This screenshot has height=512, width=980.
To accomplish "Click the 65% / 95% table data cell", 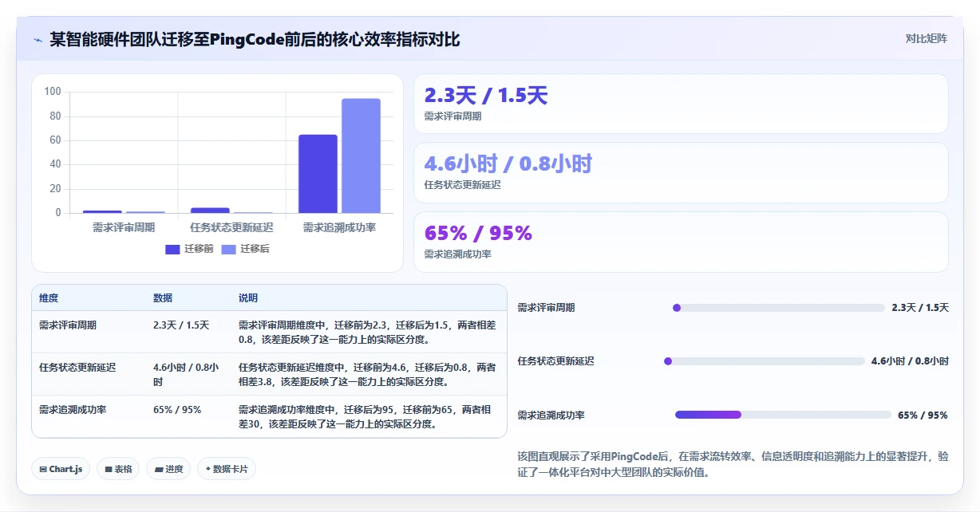I will coord(177,410).
